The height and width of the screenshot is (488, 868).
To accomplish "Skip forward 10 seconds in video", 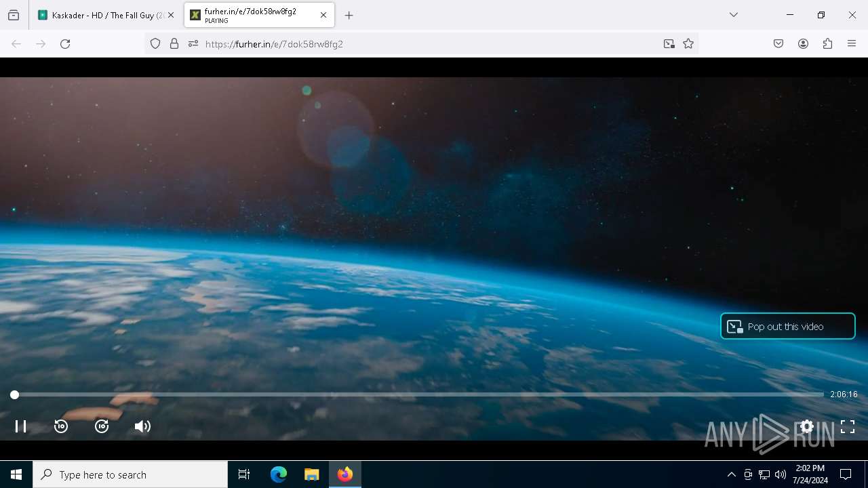I will coord(102,426).
